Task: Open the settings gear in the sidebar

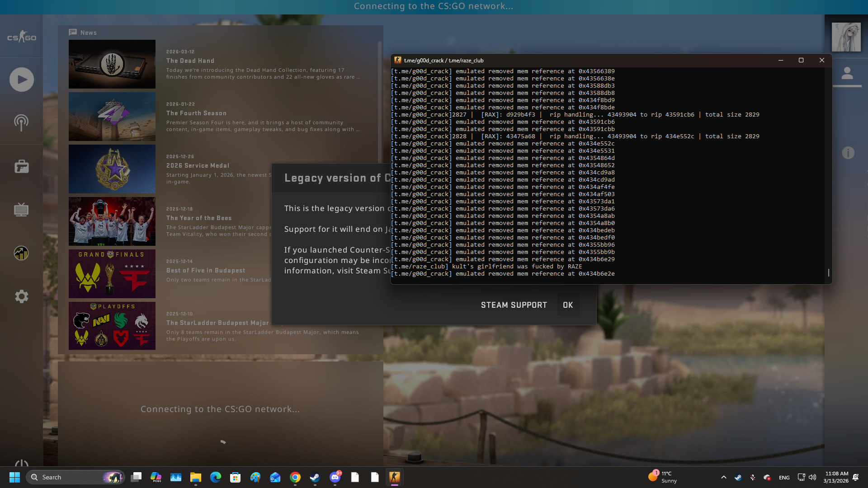Action: (21, 296)
